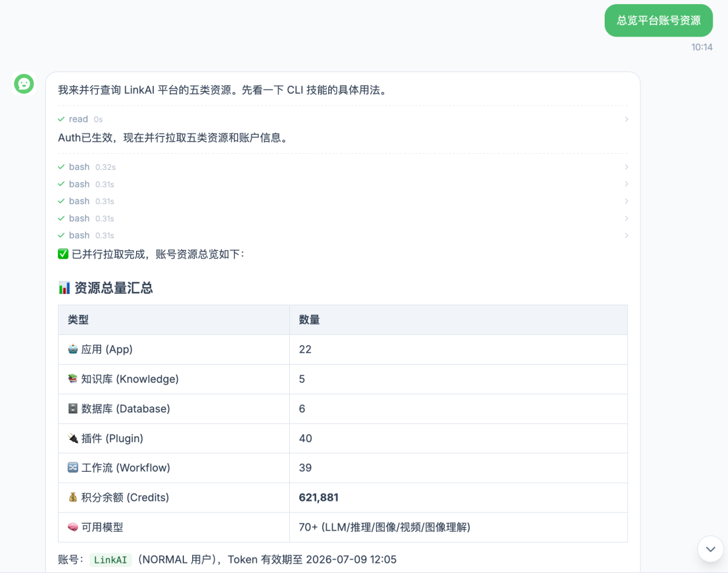Click the 知识库 (Knowledge) table cell
This screenshot has width=728, height=573.
174,380
